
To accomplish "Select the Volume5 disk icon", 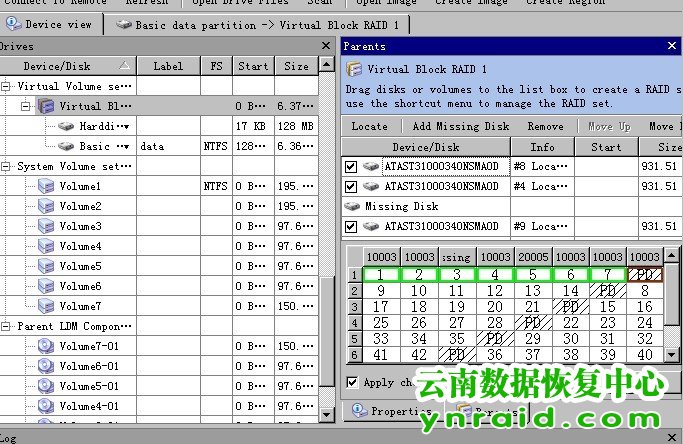I will click(45, 266).
